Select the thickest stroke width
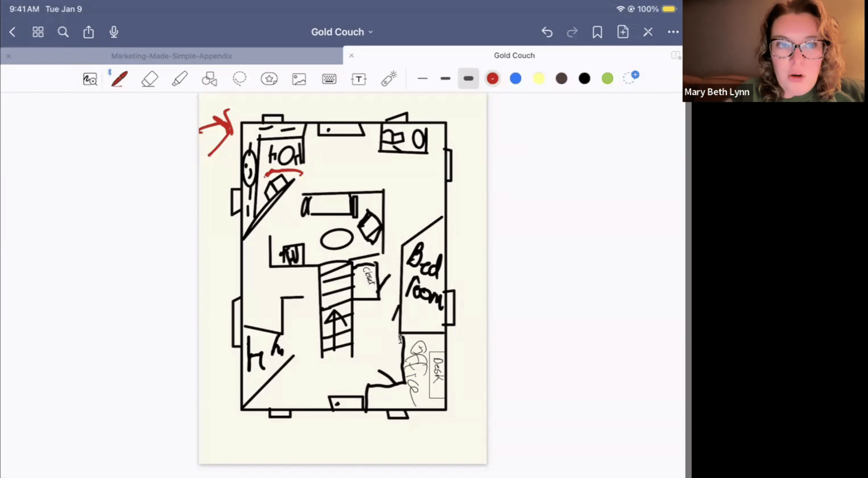 tap(469, 79)
